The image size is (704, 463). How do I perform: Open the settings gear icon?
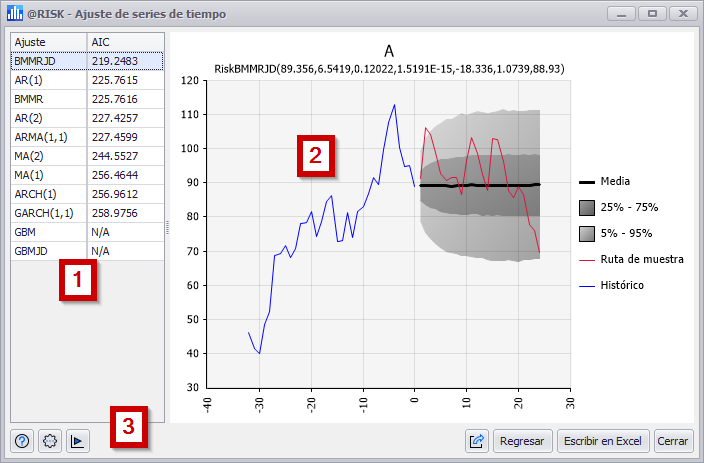[50, 441]
